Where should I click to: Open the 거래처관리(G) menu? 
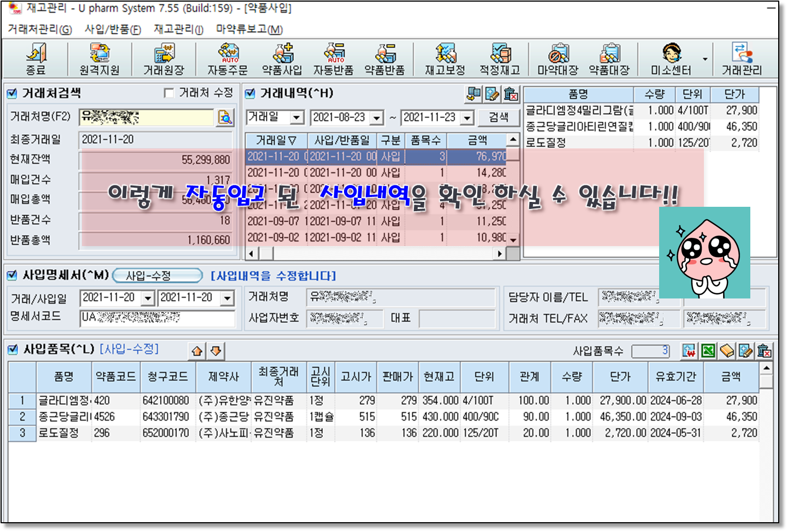[40, 29]
